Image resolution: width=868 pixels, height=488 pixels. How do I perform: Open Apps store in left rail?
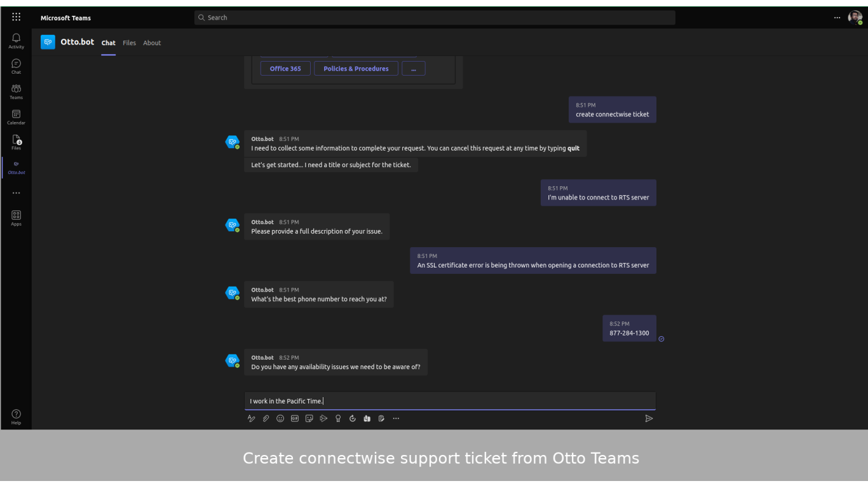[x=16, y=218]
